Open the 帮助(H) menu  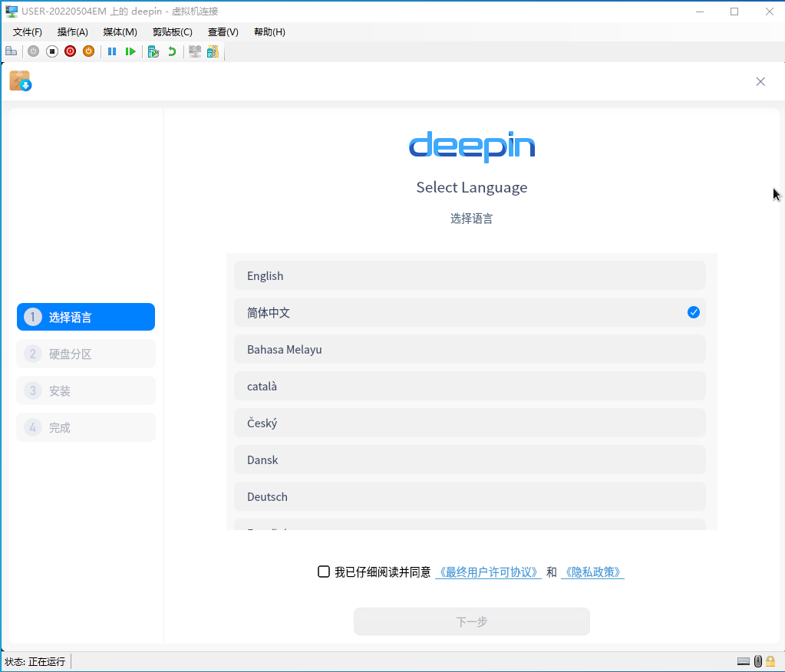pos(269,32)
